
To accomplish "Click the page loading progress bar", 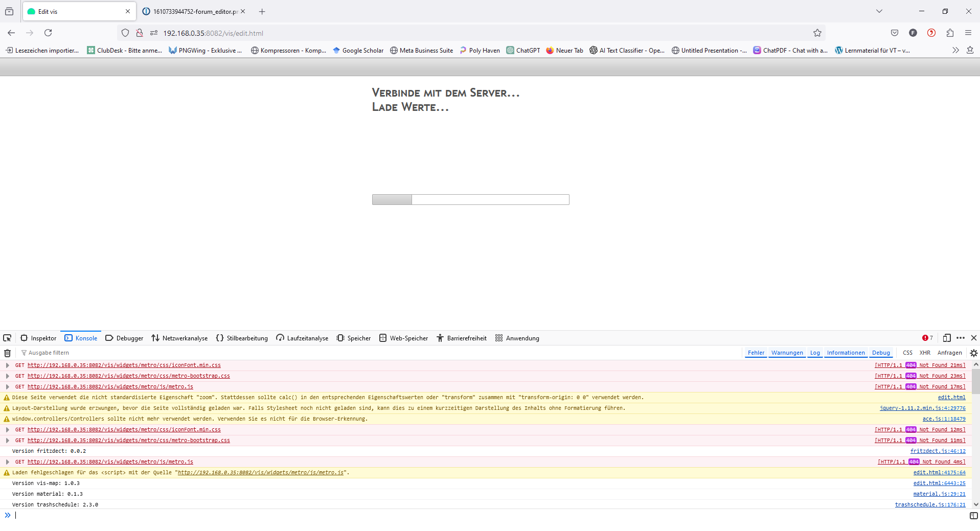I will click(x=470, y=199).
